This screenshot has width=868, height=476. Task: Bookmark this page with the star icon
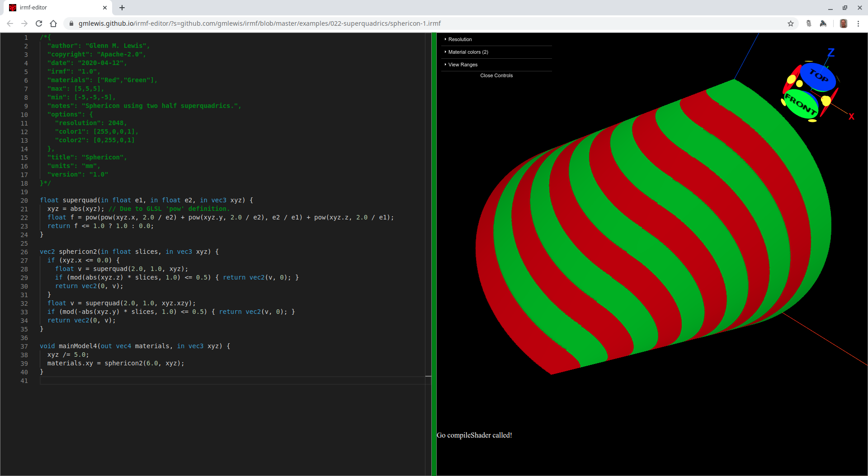pos(791,23)
